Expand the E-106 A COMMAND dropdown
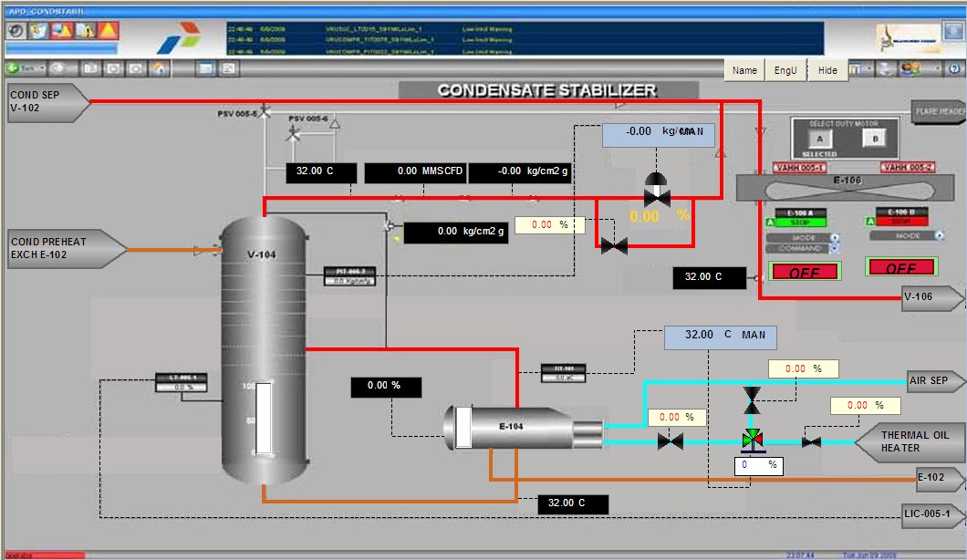Screen dimensions: 967x560 click(x=835, y=248)
